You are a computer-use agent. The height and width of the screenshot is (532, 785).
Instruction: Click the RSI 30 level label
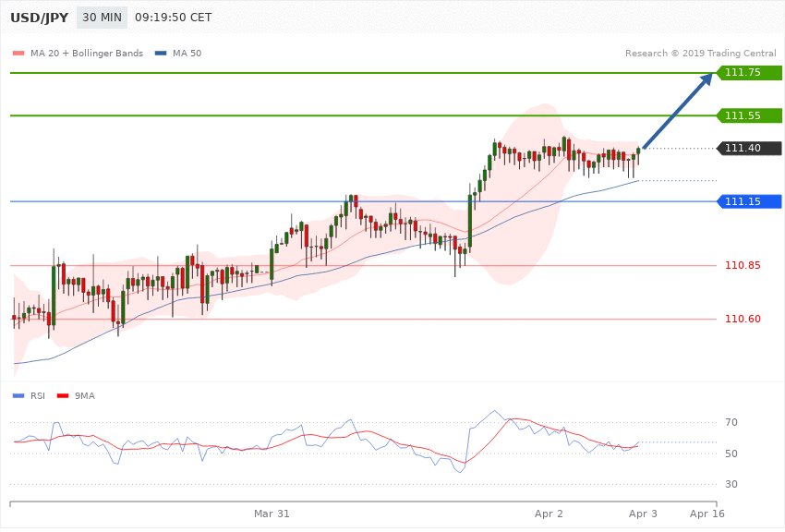point(731,484)
